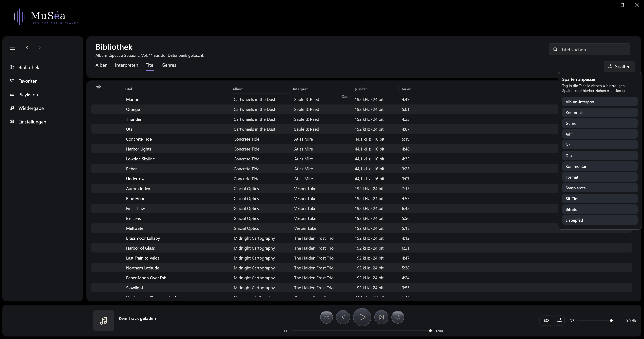
Task: Open Favoriten in the sidebar
Action: coord(43,81)
